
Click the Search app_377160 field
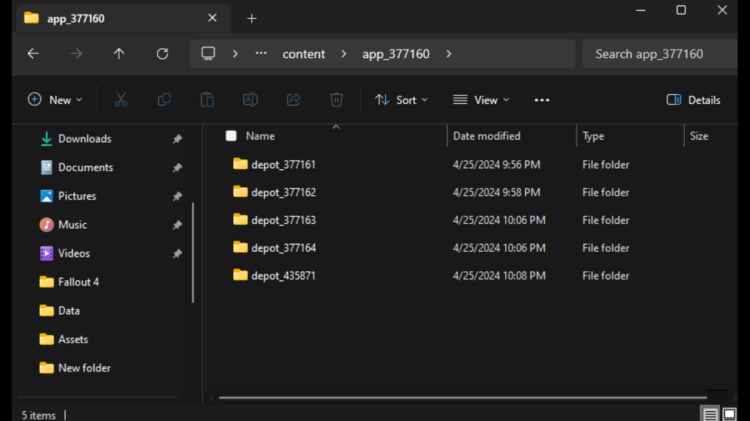coord(660,54)
